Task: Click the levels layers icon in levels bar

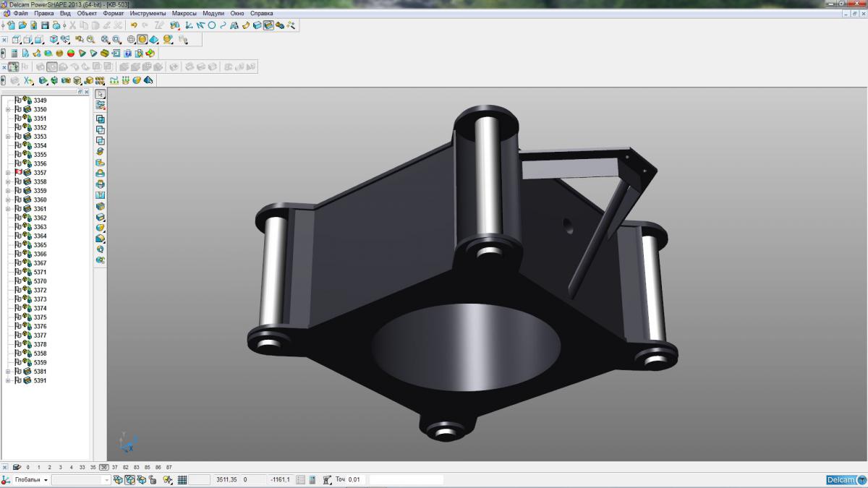Action: coord(17,468)
